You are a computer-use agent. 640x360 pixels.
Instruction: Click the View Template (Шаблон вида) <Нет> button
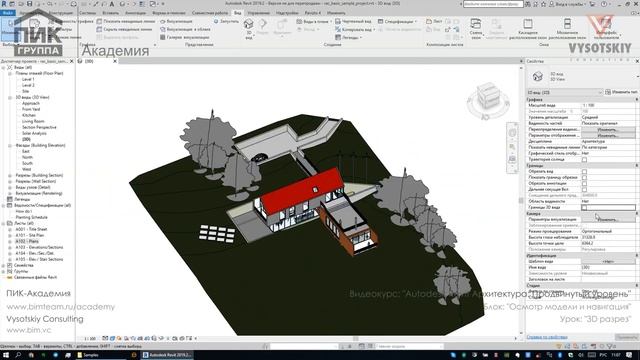(x=608, y=262)
